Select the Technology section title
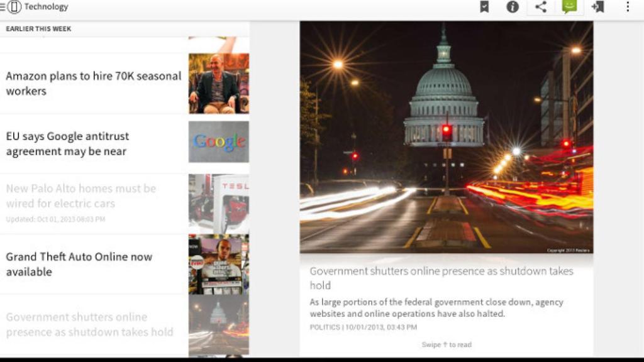Screen dimensions: 644x362 (46, 7)
